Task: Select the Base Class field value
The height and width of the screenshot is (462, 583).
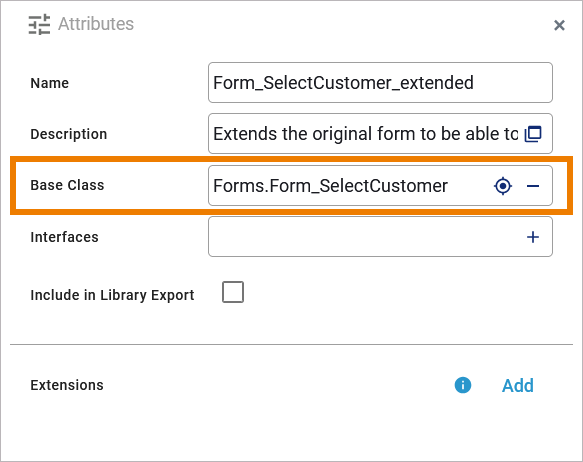Action: [x=330, y=186]
